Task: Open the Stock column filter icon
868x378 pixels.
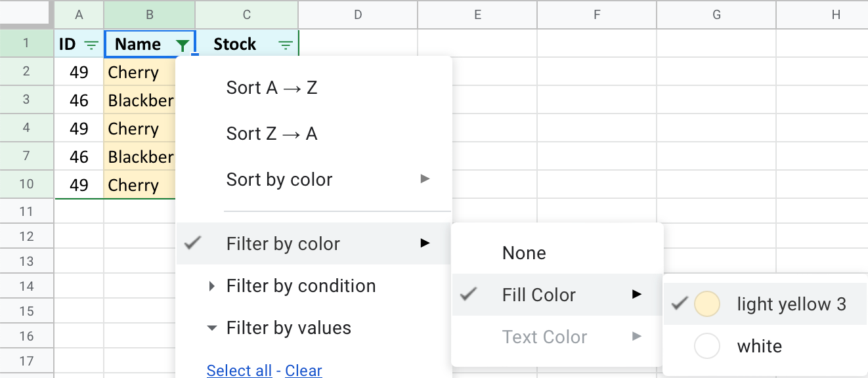Action: 286,45
